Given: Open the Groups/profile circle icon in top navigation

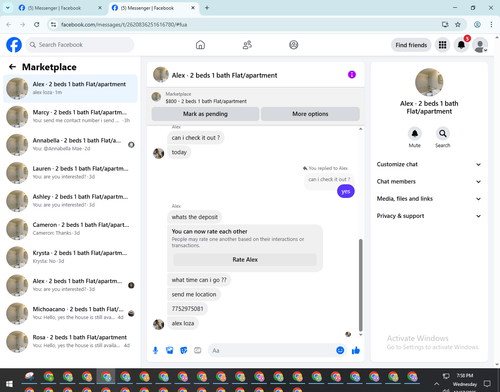Looking at the screenshot, I should pos(294,45).
